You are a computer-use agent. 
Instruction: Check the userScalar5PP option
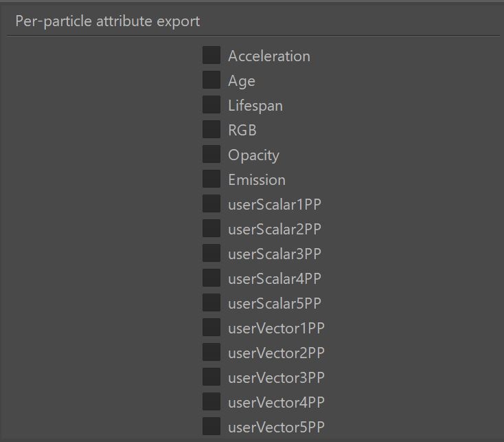[x=211, y=302]
